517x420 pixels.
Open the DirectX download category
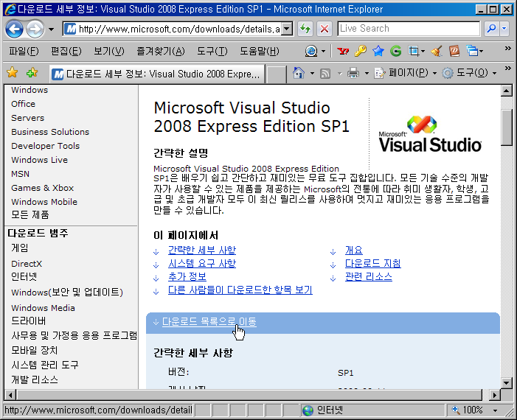(27, 264)
